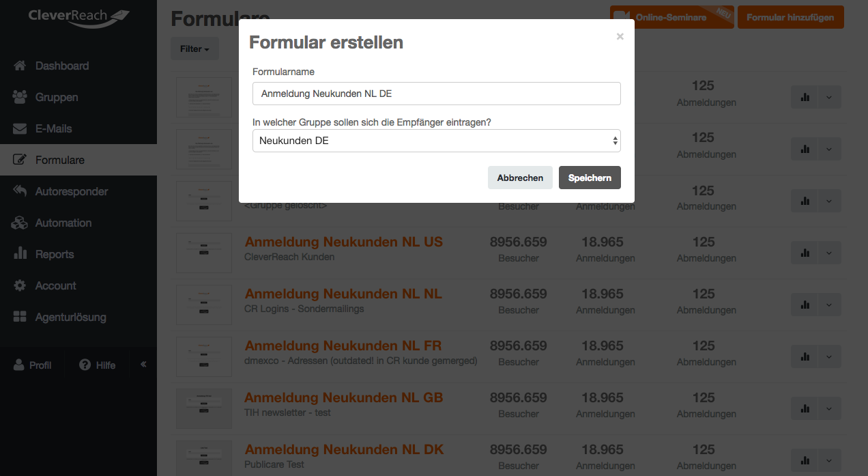The height and width of the screenshot is (476, 868).
Task: Click Abbrechen to cancel form creation
Action: click(520, 178)
